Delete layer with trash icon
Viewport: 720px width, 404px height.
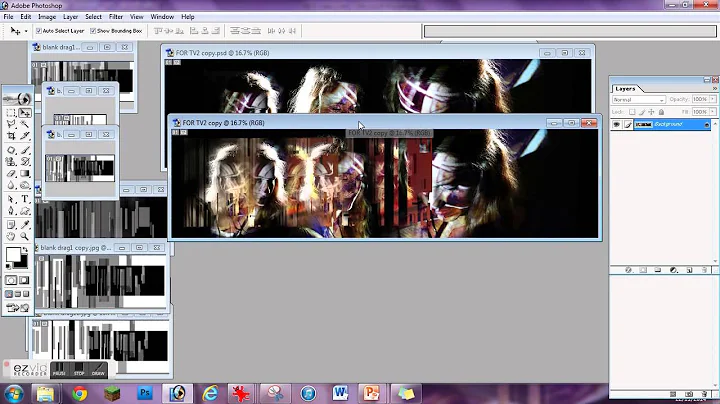(704, 270)
